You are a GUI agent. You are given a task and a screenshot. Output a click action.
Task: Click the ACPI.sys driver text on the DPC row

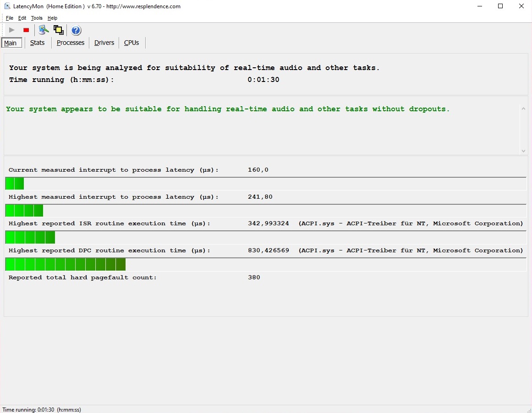pyautogui.click(x=411, y=250)
